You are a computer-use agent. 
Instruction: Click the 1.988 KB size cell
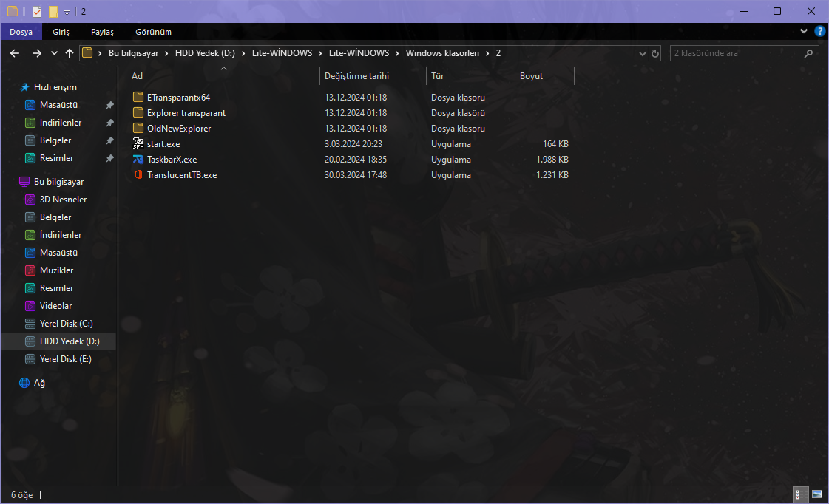(552, 160)
